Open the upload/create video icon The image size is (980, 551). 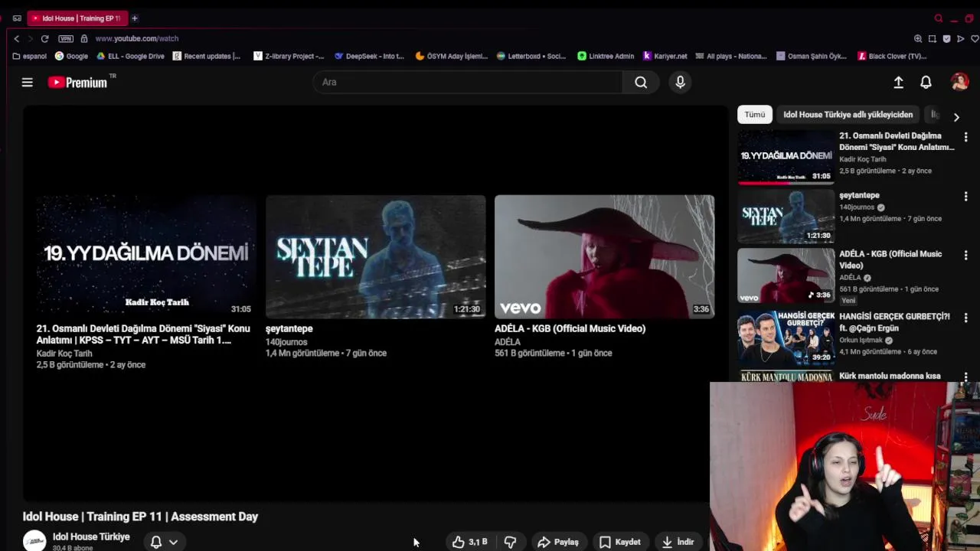tap(899, 83)
